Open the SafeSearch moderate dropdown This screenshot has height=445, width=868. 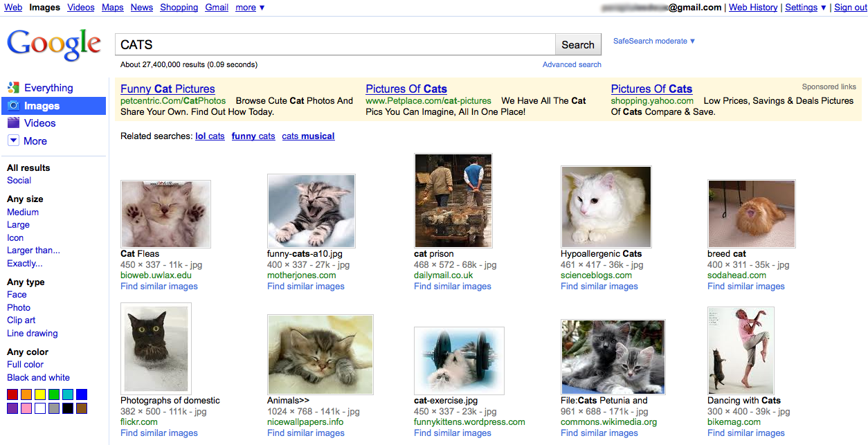[653, 41]
